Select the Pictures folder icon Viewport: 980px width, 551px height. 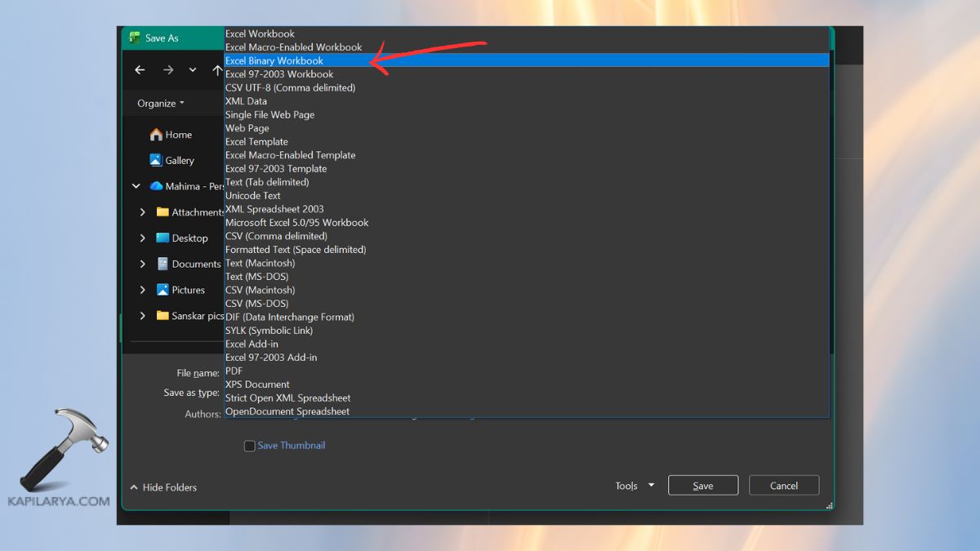coord(163,290)
